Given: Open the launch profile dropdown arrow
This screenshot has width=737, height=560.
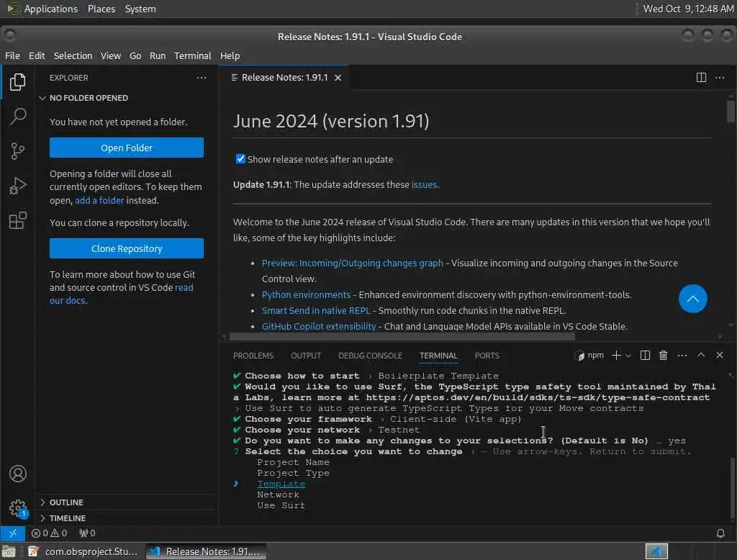Looking at the screenshot, I should [x=628, y=356].
